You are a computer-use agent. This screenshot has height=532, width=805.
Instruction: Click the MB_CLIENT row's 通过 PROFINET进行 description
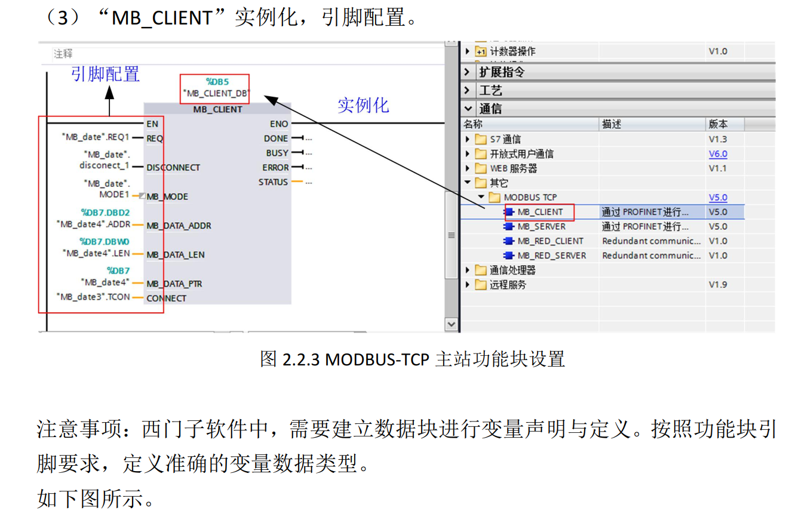pos(645,212)
